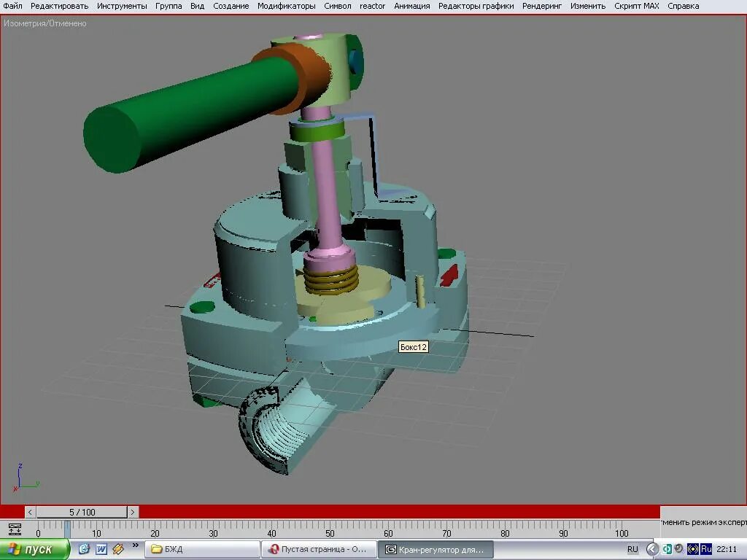Select the Бокс12 object in viewport

click(412, 347)
